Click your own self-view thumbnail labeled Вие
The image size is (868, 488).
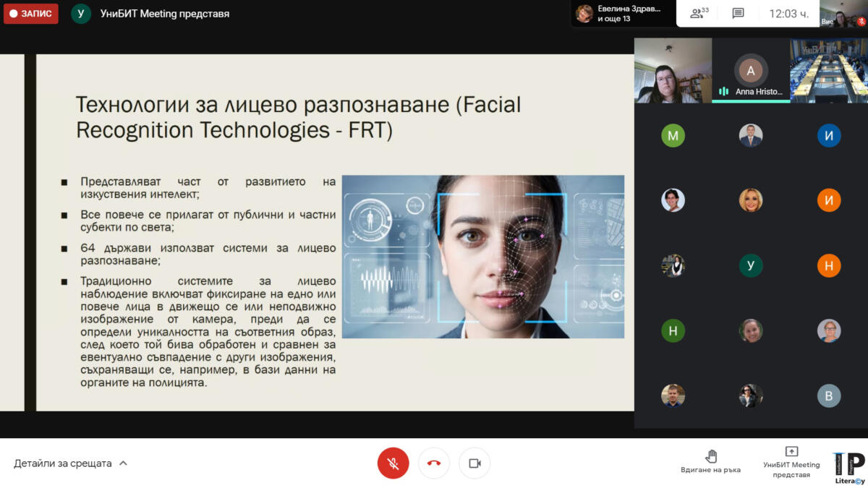843,13
